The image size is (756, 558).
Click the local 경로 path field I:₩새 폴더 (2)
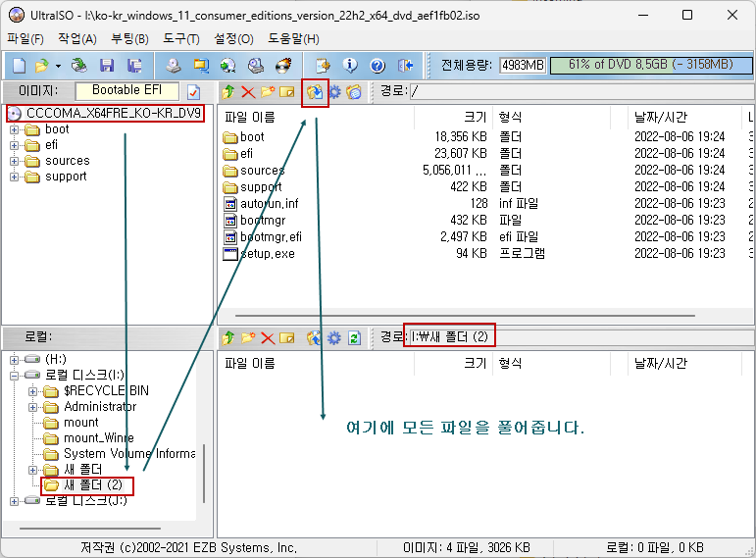(x=582, y=336)
